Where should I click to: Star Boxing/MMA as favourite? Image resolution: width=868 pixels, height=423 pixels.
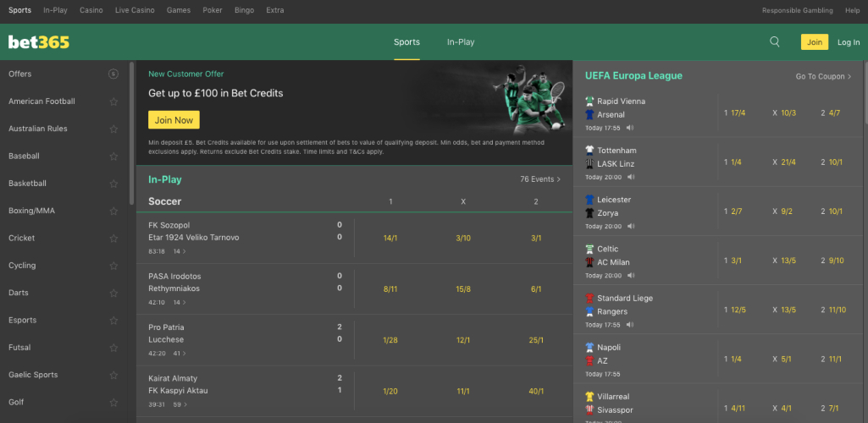pyautogui.click(x=113, y=211)
